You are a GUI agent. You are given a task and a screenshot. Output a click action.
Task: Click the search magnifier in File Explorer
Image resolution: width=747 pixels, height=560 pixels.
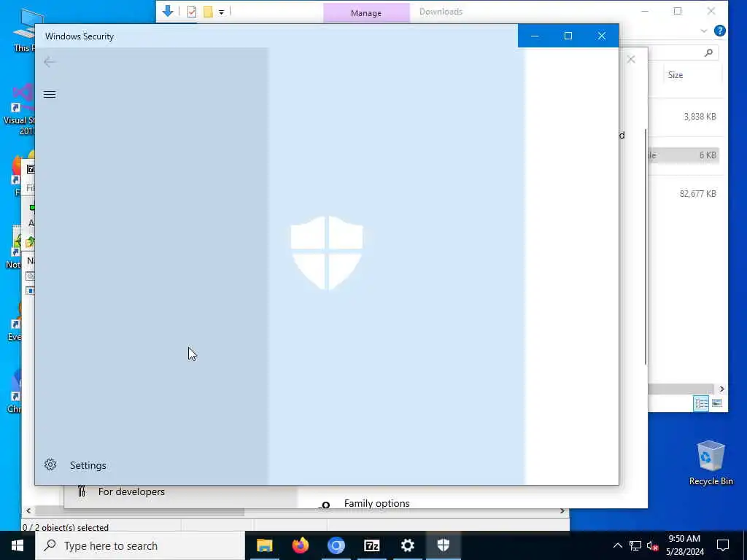tap(708, 52)
